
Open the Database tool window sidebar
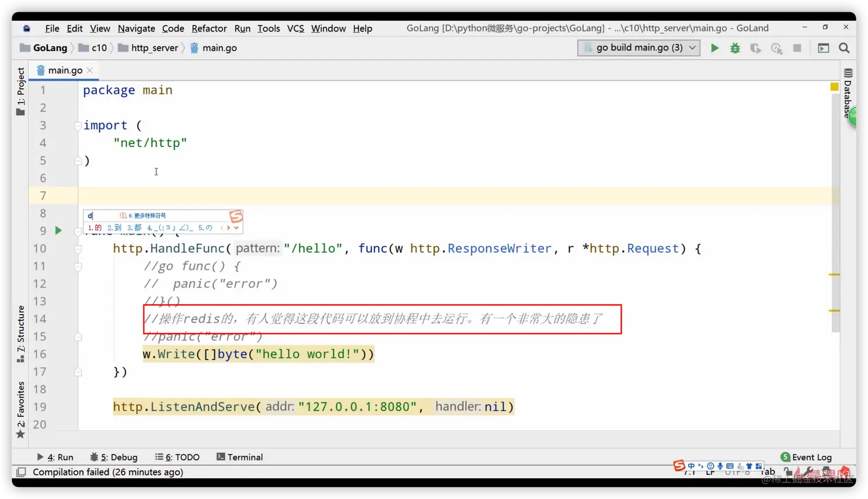click(x=848, y=93)
